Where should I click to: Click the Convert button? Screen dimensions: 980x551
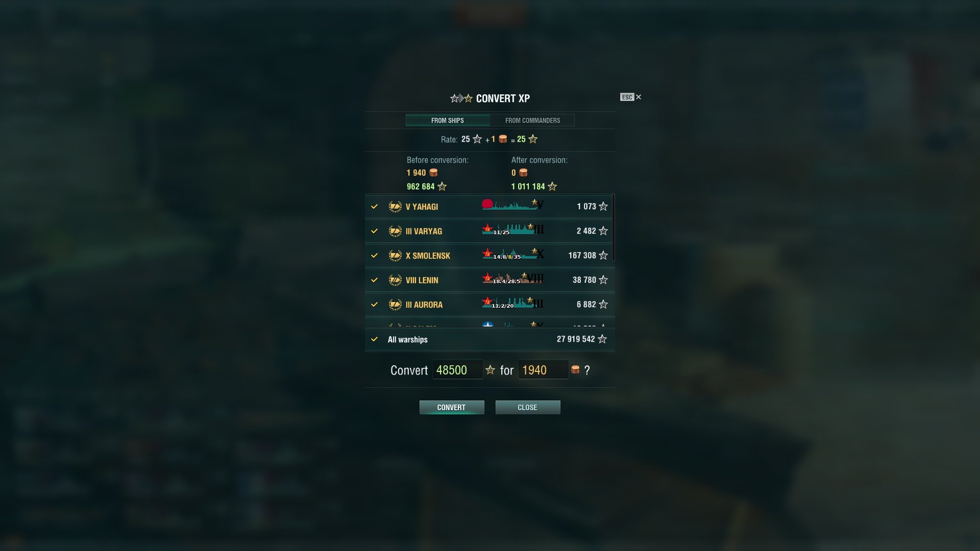click(x=452, y=407)
